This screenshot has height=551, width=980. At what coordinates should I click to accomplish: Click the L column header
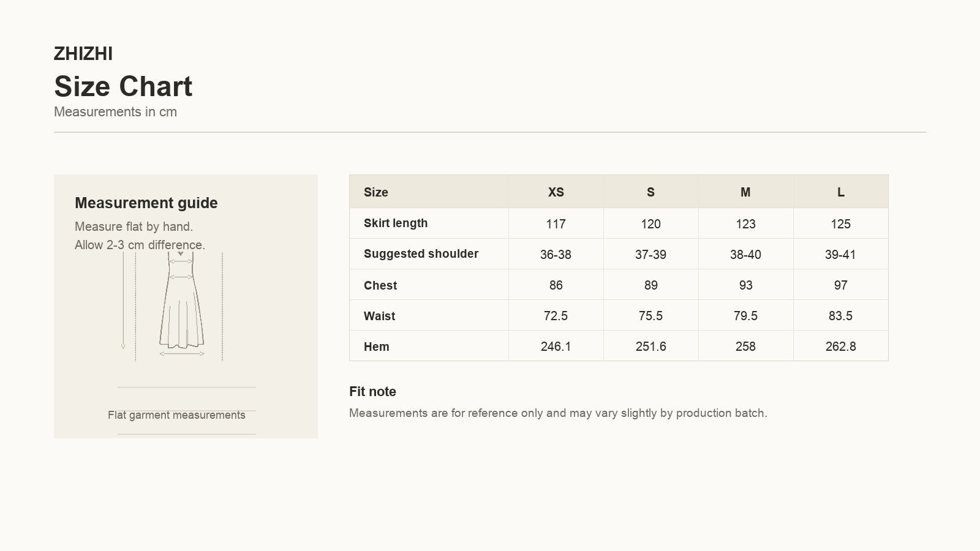coord(840,192)
